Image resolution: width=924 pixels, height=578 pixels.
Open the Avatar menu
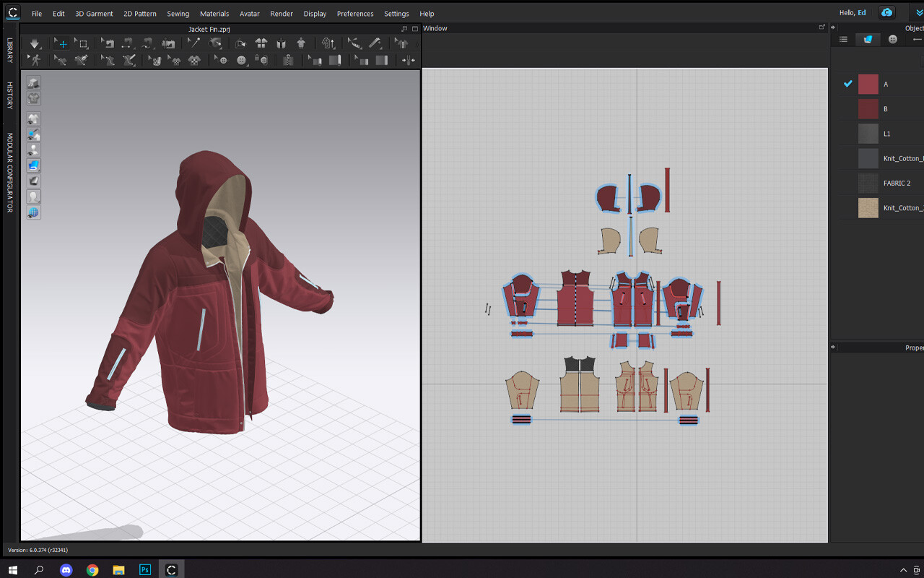pyautogui.click(x=248, y=13)
